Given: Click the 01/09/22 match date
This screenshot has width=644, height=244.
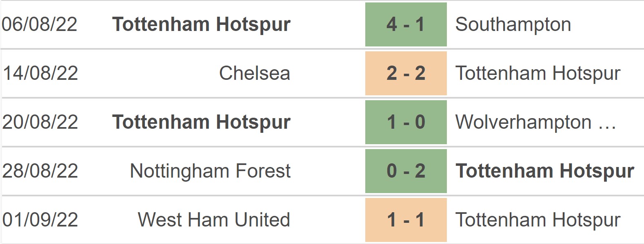Looking at the screenshot, I should [40, 220].
